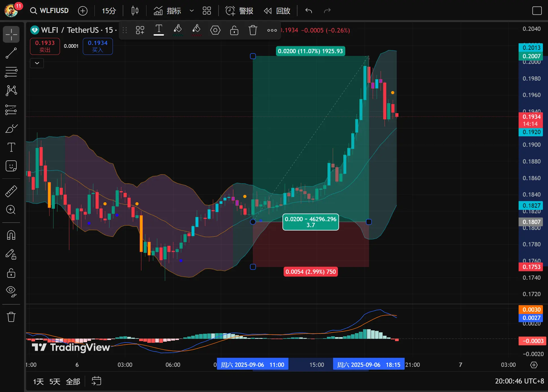Add a symbol to compare with plus icon
This screenshot has width=548, height=392.
coord(83,11)
